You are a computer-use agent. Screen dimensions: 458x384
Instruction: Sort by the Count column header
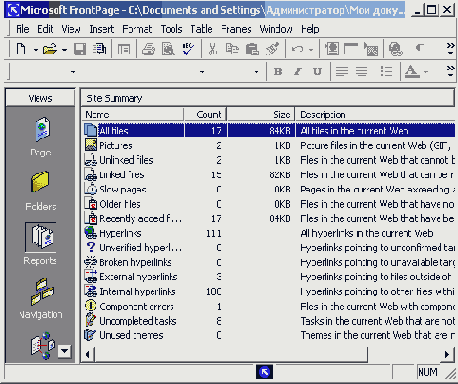point(205,114)
